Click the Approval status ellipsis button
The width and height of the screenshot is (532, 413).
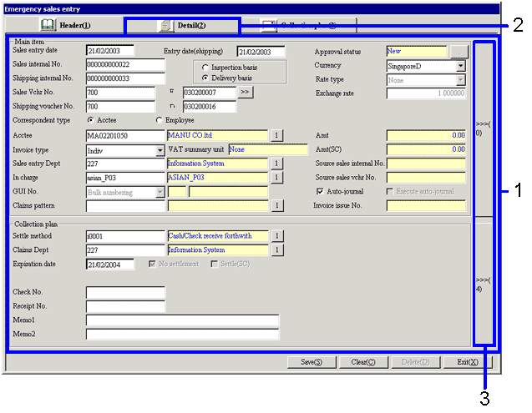[x=459, y=52]
